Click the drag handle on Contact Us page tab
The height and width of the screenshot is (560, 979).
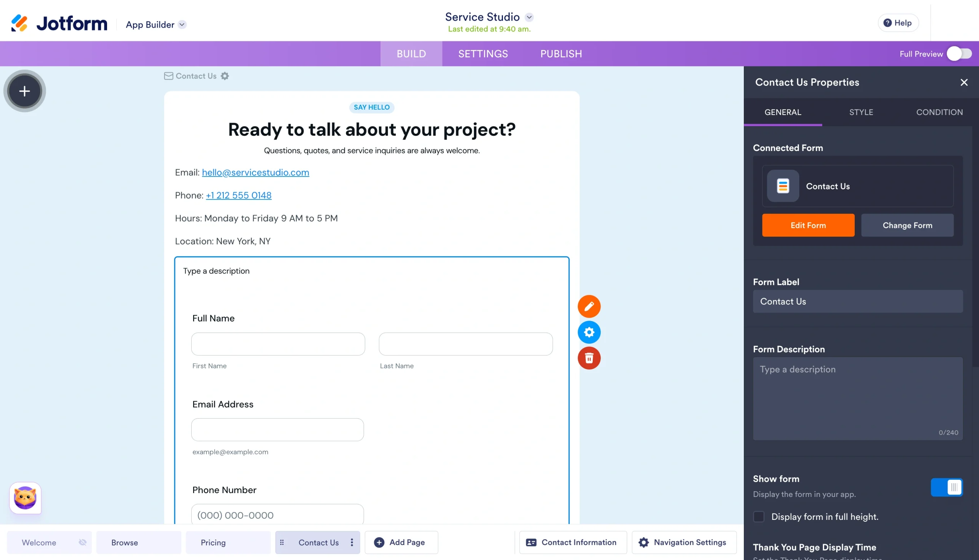(282, 542)
